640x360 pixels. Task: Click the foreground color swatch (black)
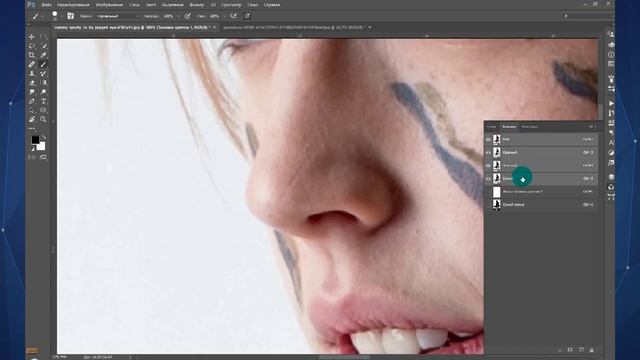tap(35, 140)
